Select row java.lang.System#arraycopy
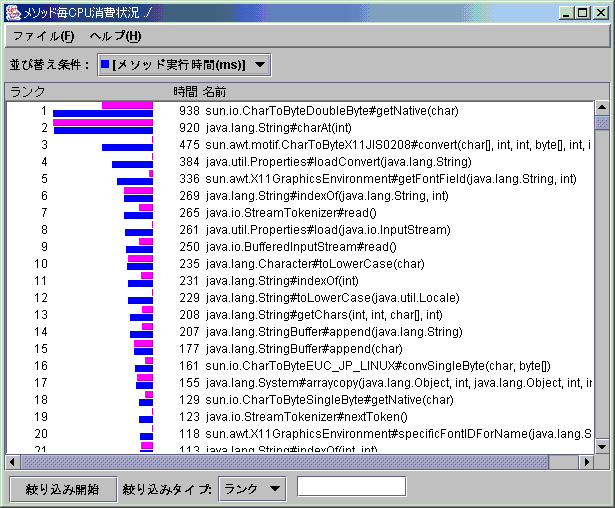 tap(300, 383)
